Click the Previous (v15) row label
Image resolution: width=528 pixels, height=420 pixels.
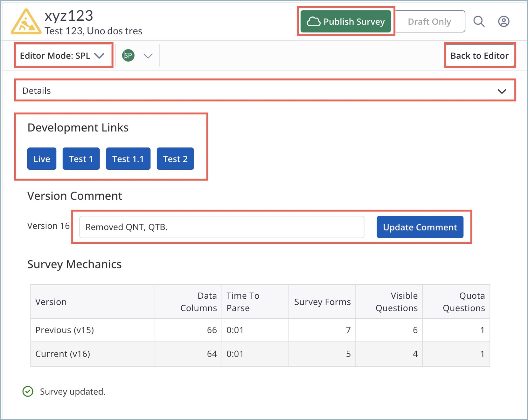(65, 330)
